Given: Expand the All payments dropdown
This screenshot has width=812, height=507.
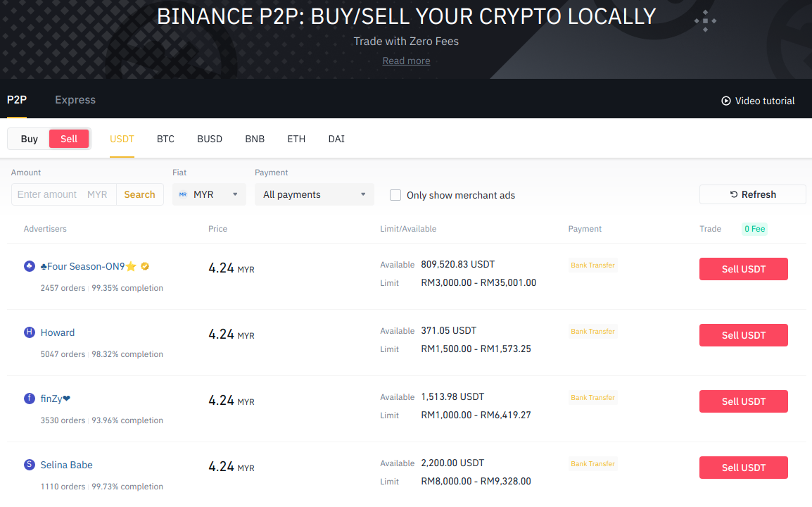Looking at the screenshot, I should 315,194.
